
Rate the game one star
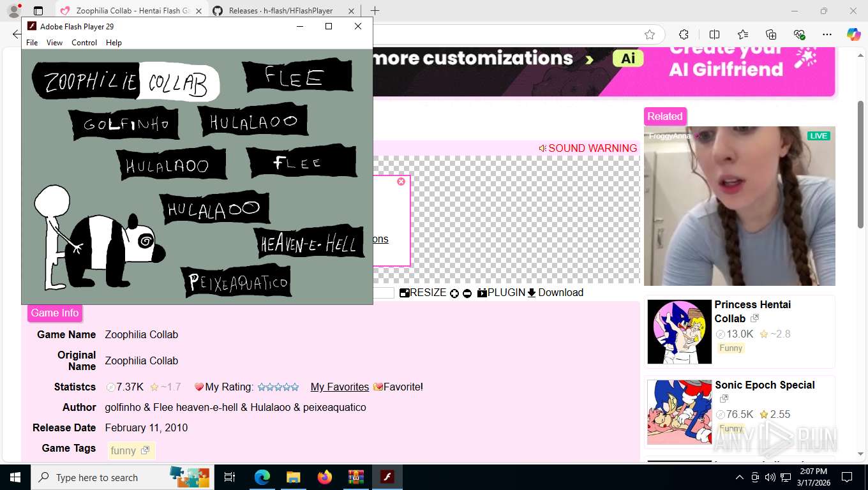pyautogui.click(x=261, y=387)
